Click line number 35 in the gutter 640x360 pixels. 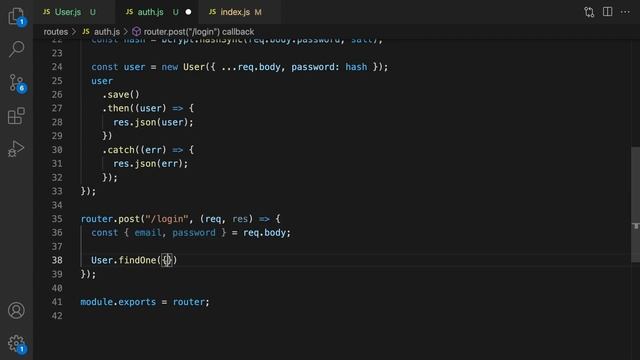tap(57, 219)
